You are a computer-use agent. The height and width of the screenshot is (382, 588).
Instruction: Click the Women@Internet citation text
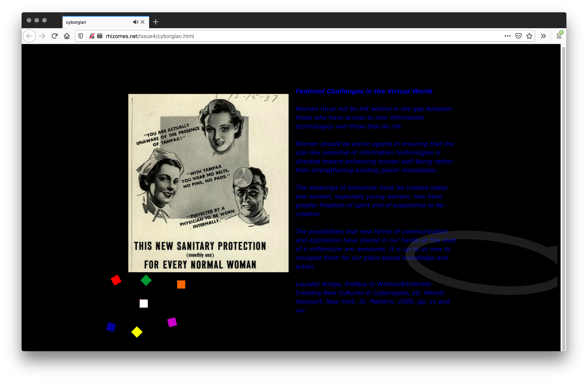click(x=373, y=297)
